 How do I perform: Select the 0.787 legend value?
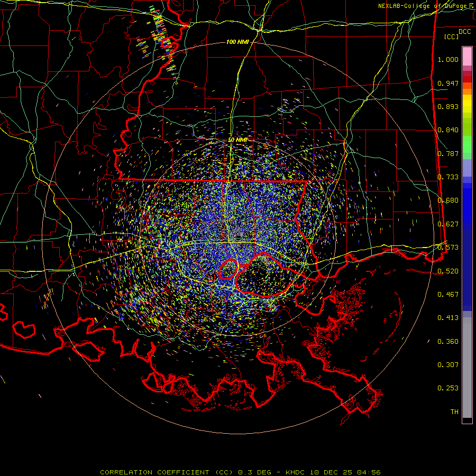point(448,153)
